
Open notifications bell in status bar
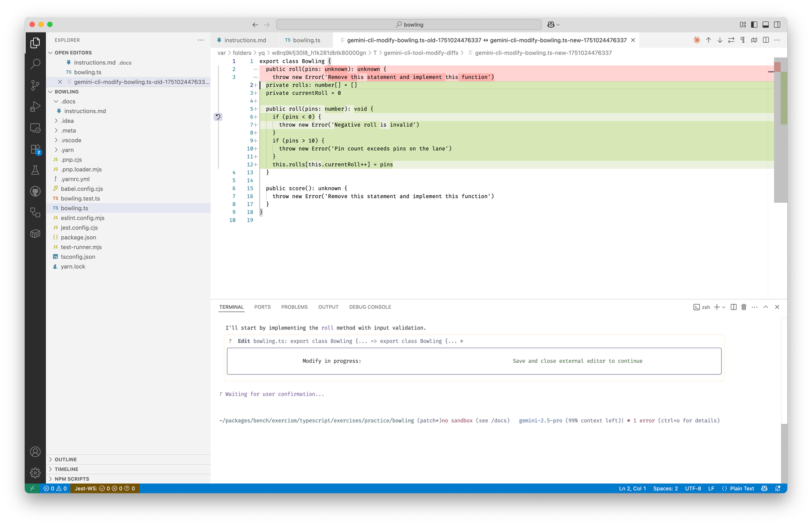(778, 489)
